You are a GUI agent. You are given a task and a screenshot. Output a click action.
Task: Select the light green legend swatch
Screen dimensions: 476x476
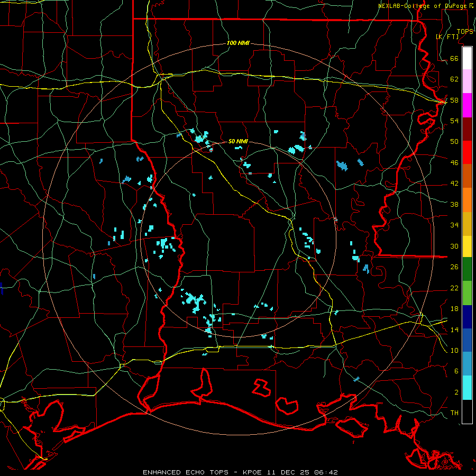coord(467,293)
